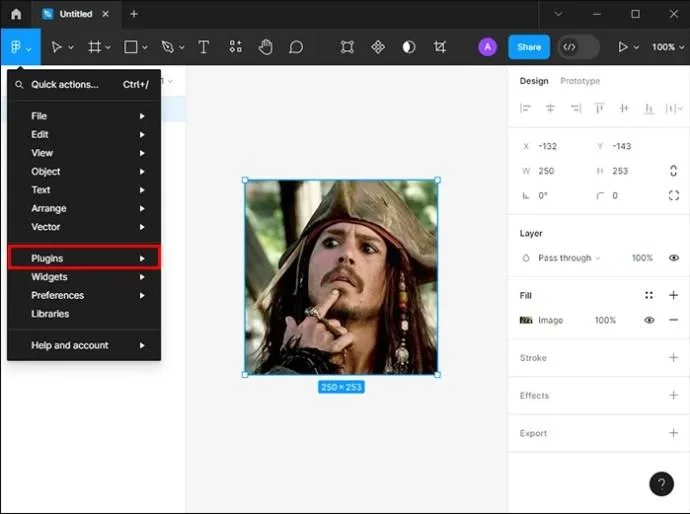Toggle Image fill visibility eye
This screenshot has width=690, height=514.
click(649, 320)
